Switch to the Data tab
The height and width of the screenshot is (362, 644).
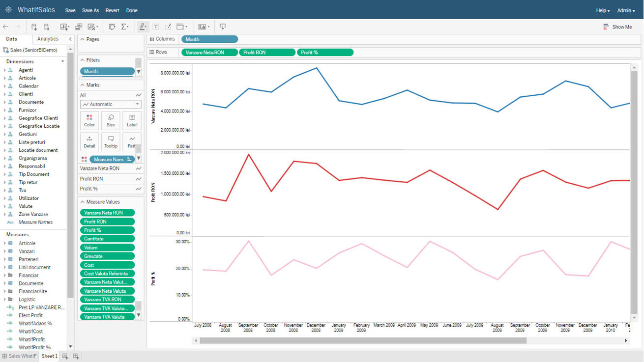pos(12,39)
